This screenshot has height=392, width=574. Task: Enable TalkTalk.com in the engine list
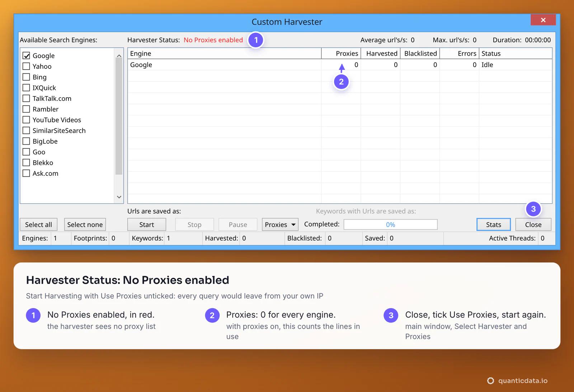pyautogui.click(x=26, y=98)
